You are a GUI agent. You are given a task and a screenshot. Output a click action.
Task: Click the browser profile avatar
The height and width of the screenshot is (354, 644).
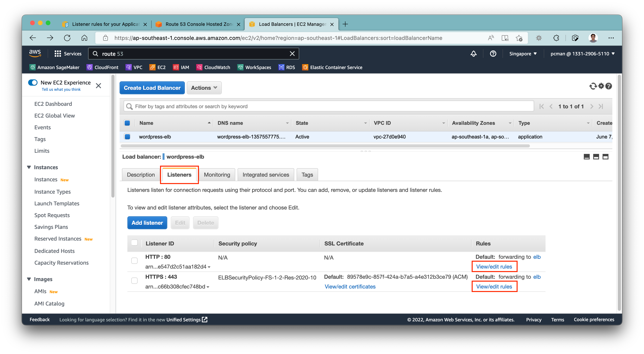[593, 38]
